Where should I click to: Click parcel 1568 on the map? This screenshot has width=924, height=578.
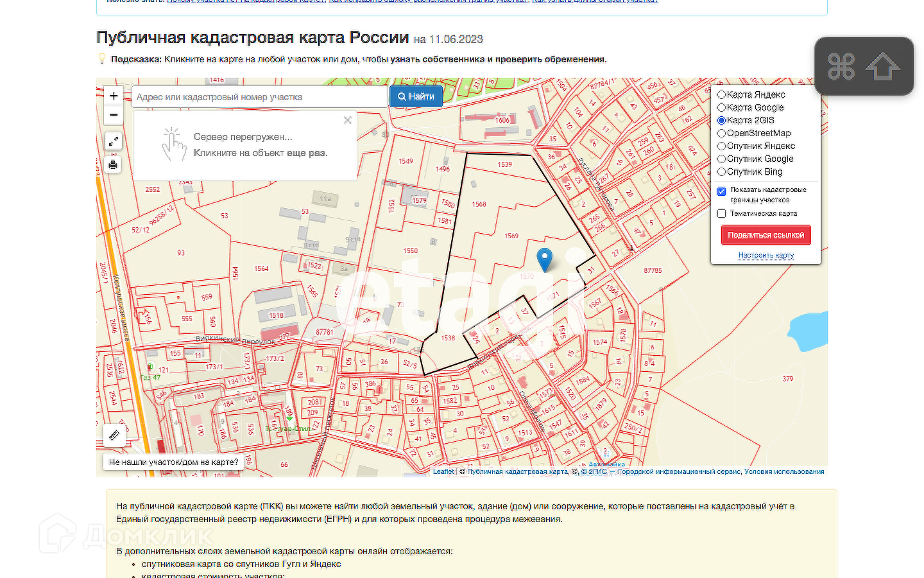(x=479, y=204)
